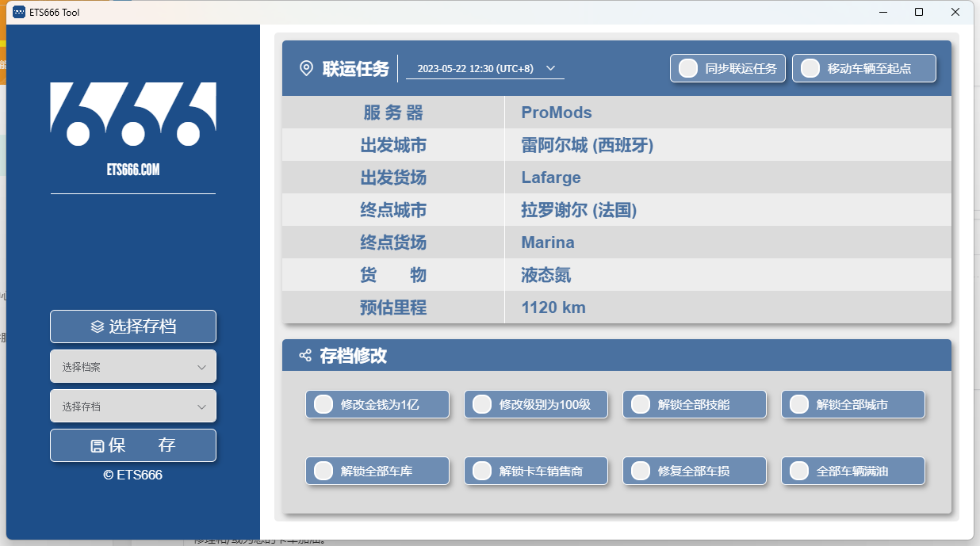Enable 解锁卡车销售商
The width and height of the screenshot is (980, 546).
(x=536, y=471)
